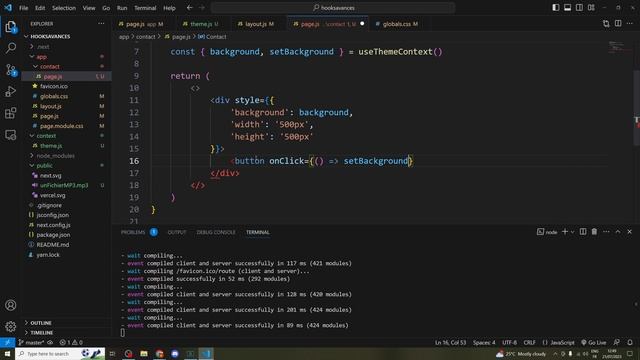
Task: Add a new terminal with plus icon
Action: click(x=565, y=232)
